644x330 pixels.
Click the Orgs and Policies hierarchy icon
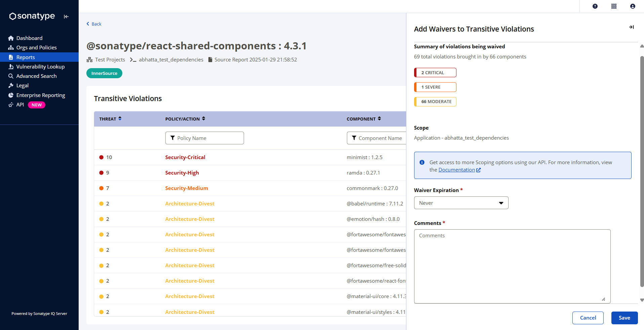coord(11,48)
